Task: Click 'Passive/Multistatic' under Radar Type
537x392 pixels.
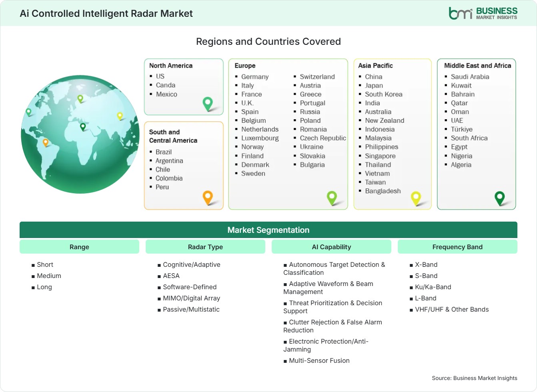Action: tap(191, 310)
